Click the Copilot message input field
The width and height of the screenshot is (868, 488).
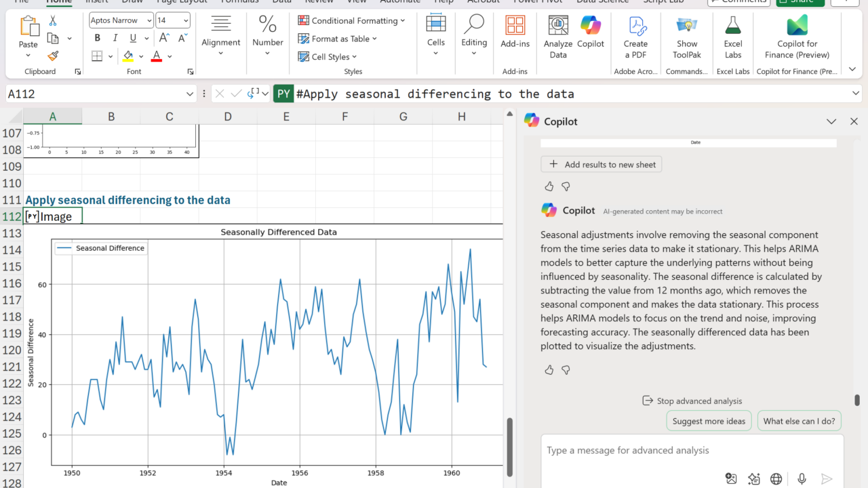[692, 450]
